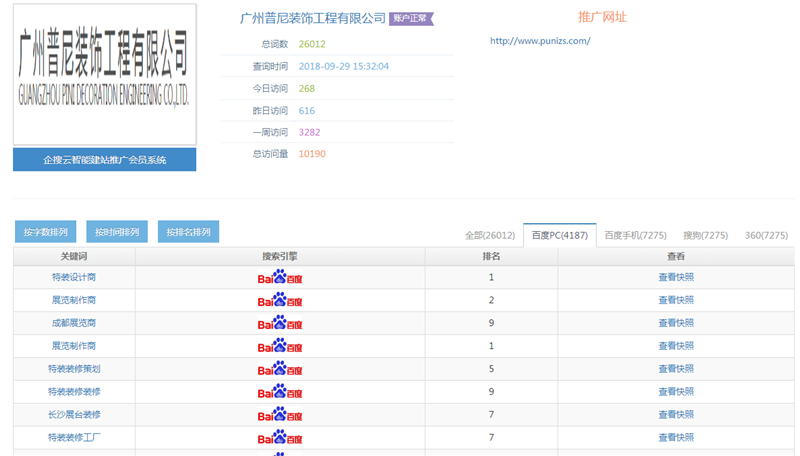Image resolution: width=800 pixels, height=456 pixels.
Task: Open the 搜狗(7275) tab
Action: (705, 236)
